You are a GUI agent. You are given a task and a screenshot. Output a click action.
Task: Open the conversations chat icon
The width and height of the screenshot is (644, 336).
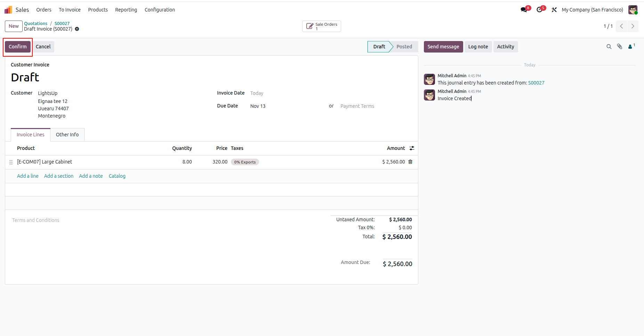point(524,10)
